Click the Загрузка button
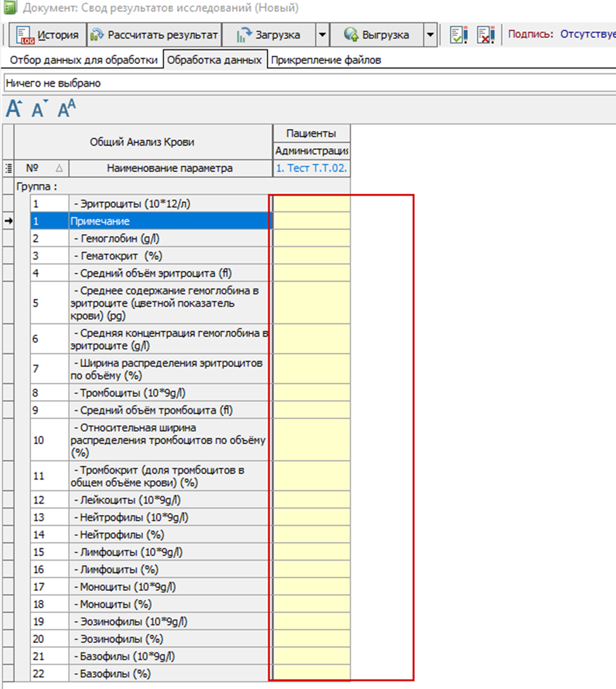 269,35
